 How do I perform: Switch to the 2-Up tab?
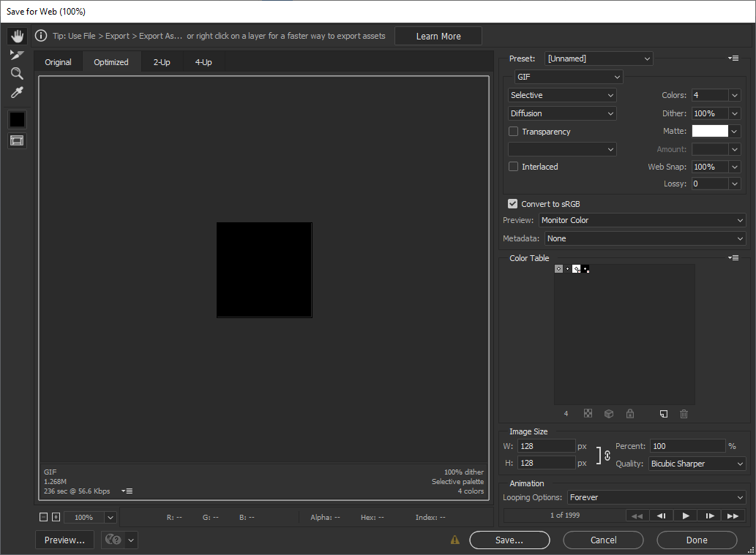tap(162, 62)
